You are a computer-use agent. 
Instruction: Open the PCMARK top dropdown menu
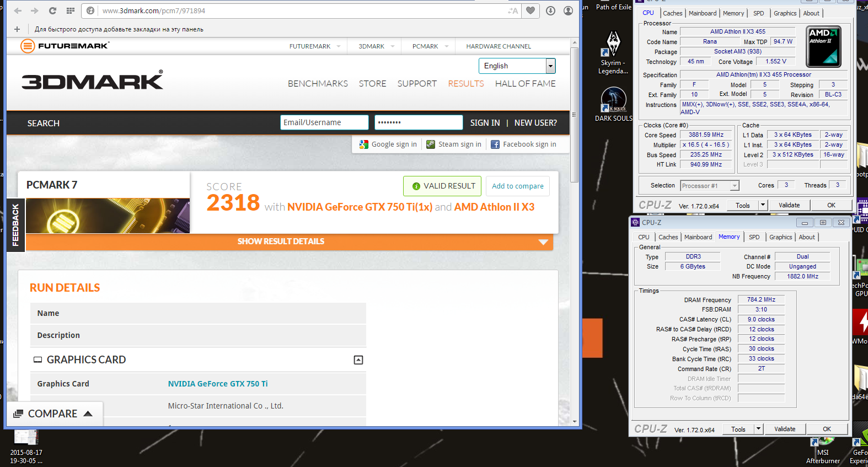tap(430, 46)
